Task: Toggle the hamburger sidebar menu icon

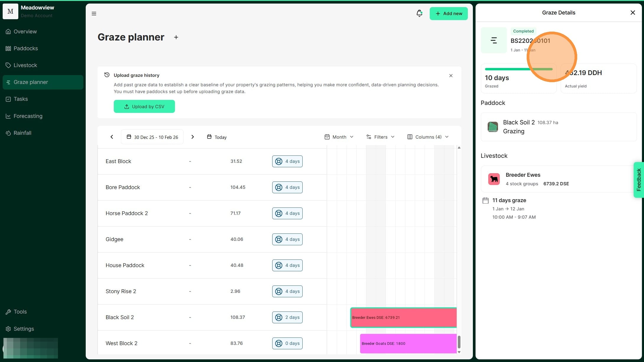Action: tap(94, 14)
